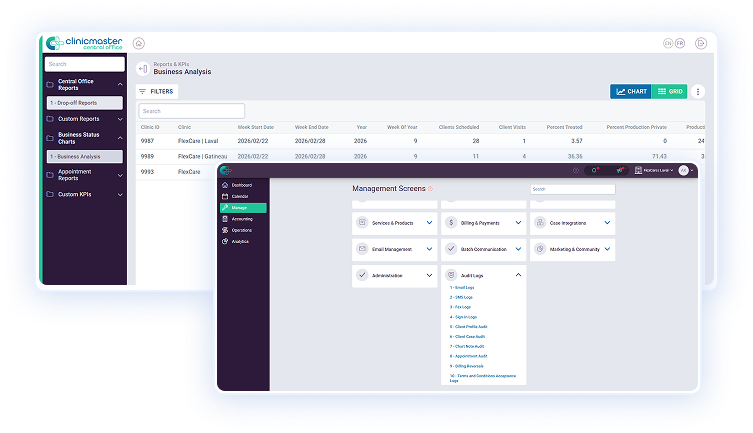The height and width of the screenshot is (433, 753).
Task: Open Accounting in the dark sidebar
Action: click(x=241, y=219)
